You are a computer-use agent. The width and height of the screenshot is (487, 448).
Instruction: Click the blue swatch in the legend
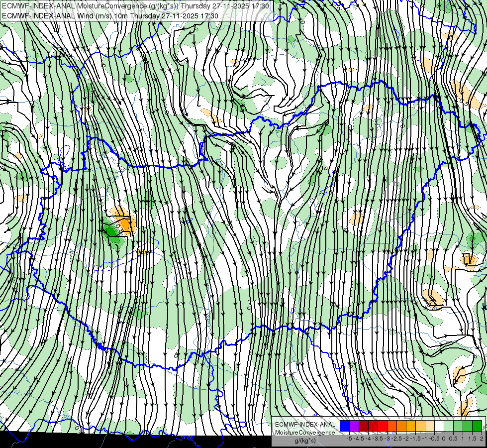tap(345, 426)
